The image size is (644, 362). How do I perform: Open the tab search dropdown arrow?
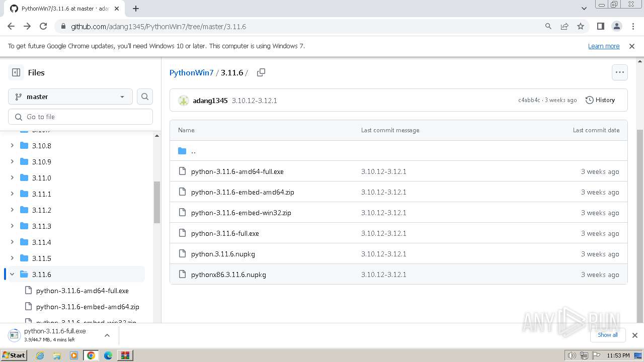coord(584,9)
